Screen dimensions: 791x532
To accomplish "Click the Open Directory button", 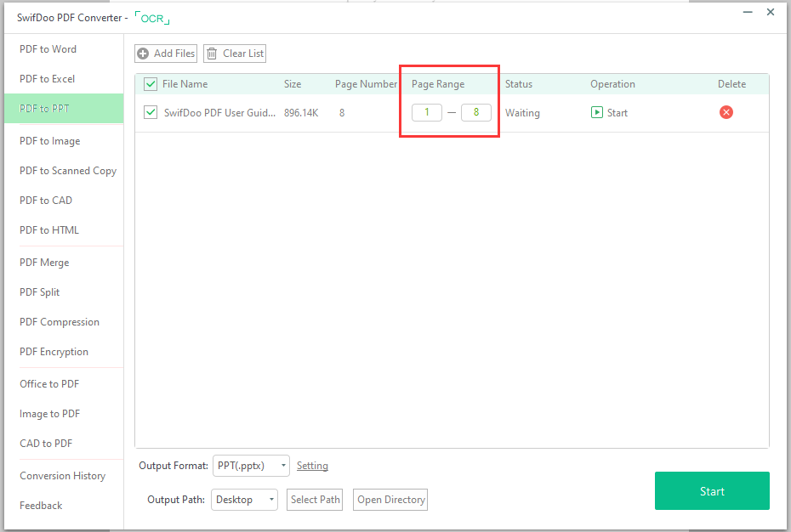I will pos(390,500).
